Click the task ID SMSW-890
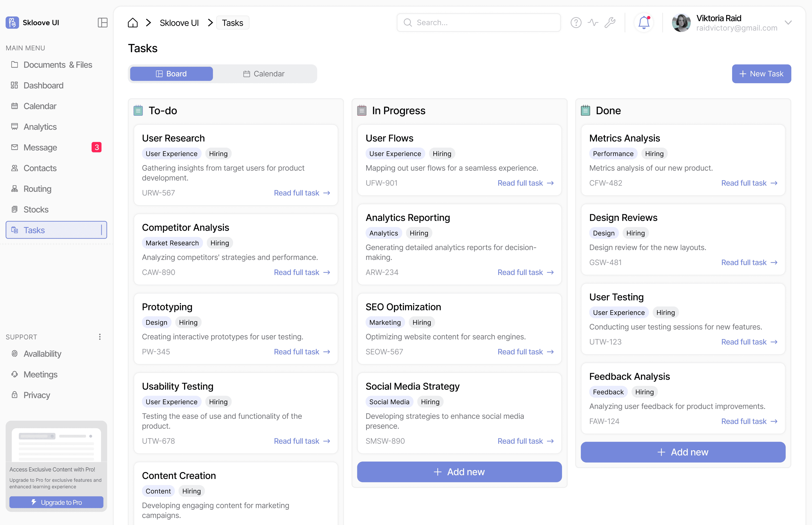This screenshot has width=812, height=525. tap(385, 441)
